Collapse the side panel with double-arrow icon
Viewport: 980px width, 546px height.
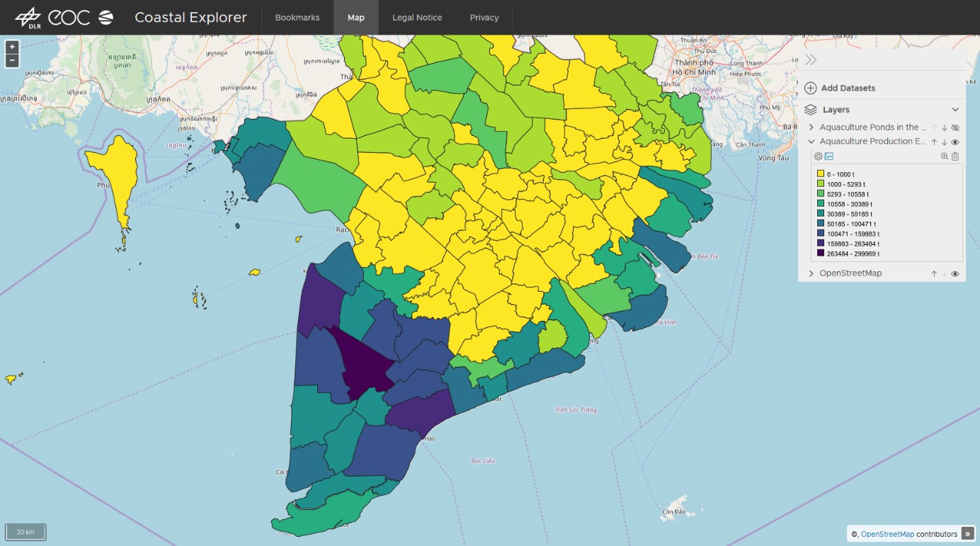(811, 60)
